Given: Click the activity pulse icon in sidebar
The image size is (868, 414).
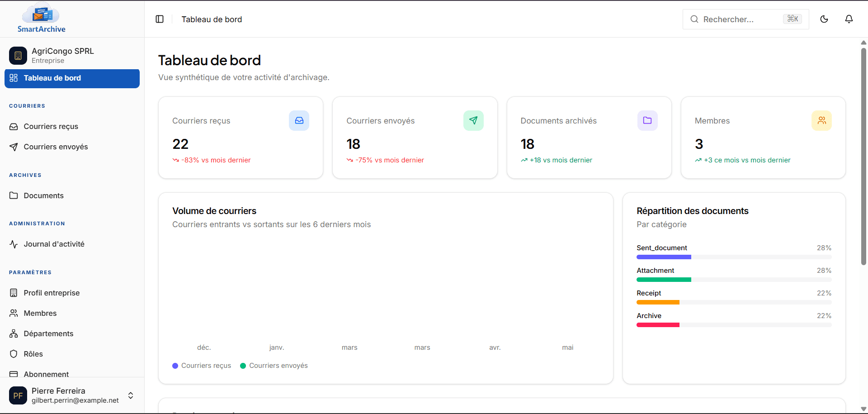Looking at the screenshot, I should coord(14,244).
